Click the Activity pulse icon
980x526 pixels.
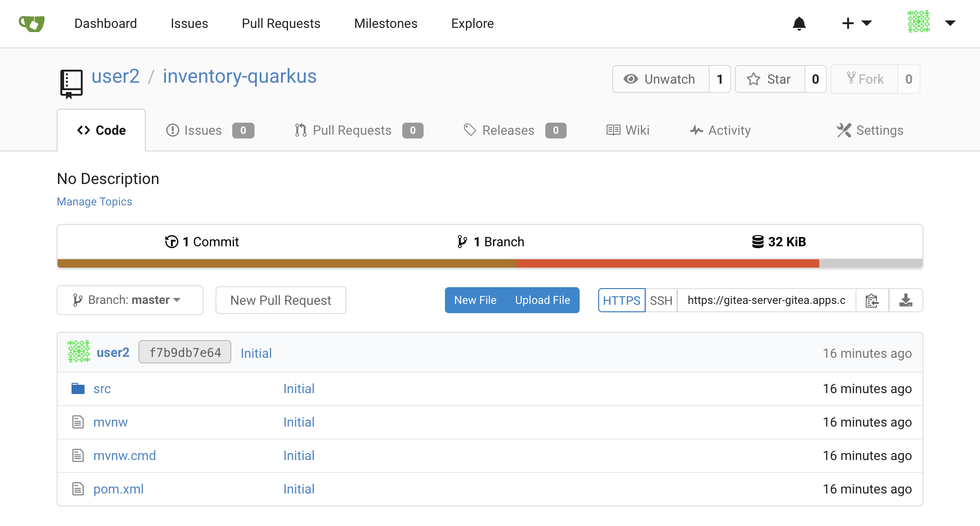tap(696, 130)
